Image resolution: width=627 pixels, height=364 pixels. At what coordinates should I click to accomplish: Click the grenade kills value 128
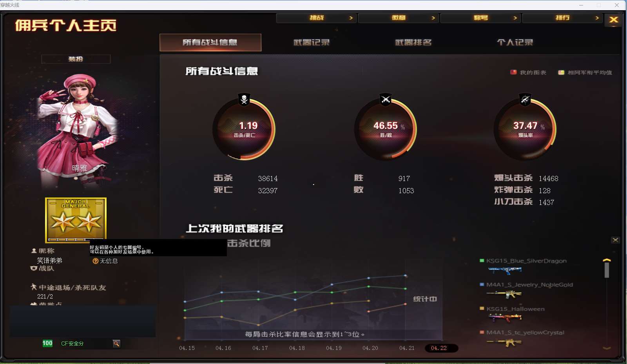545,191
